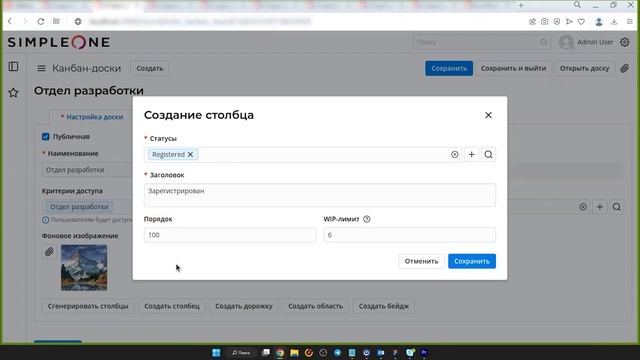
Task: Click the SimpleOne Поиск search field
Action: click(x=482, y=42)
